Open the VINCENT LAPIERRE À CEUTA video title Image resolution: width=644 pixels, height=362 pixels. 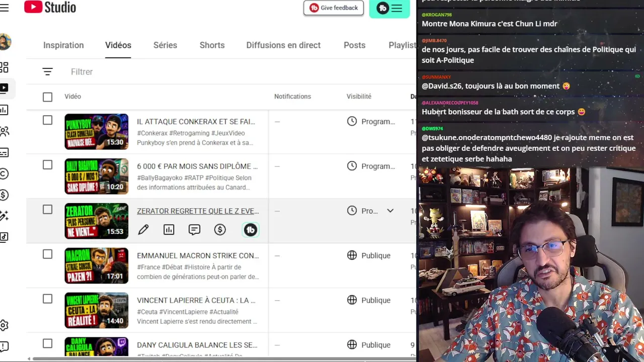(196, 300)
